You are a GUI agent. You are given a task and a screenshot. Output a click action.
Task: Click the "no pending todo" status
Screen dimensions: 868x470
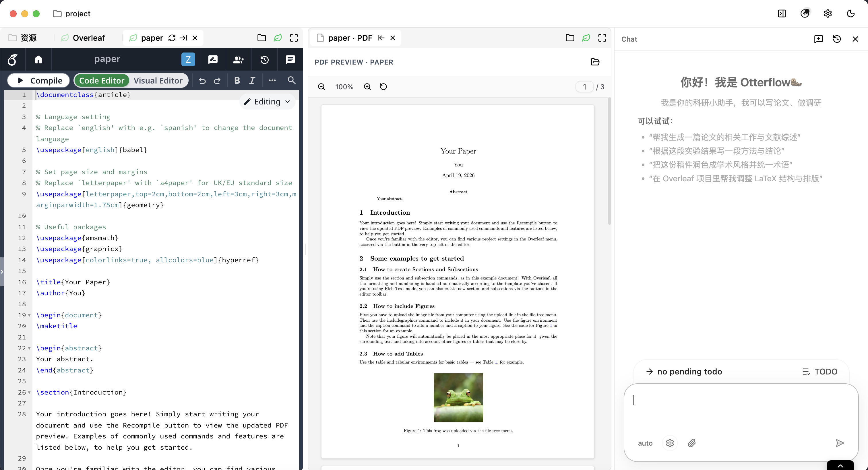[684, 372]
